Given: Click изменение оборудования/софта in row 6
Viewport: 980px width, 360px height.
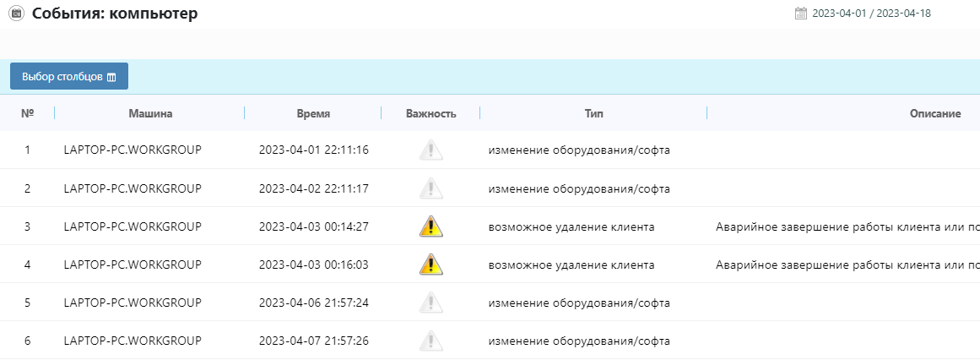Looking at the screenshot, I should coord(579,341).
